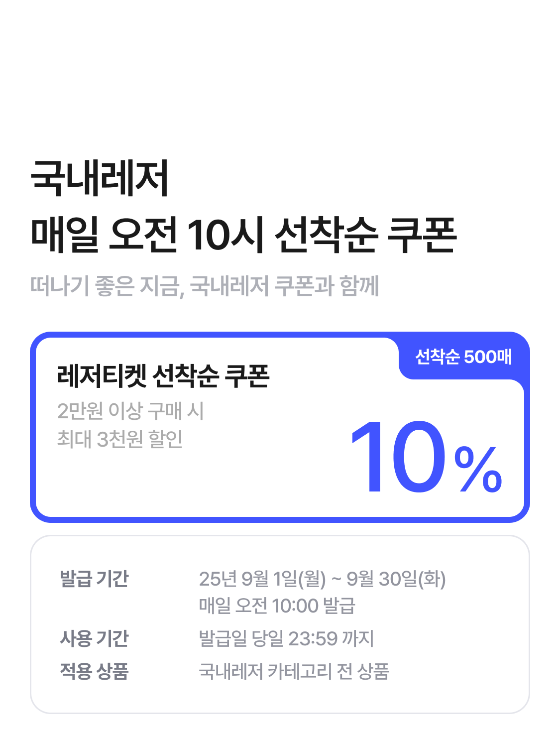Image resolution: width=560 pixels, height=732 pixels.
Task: Tap the 국내레저 heading
Action: click(x=100, y=178)
